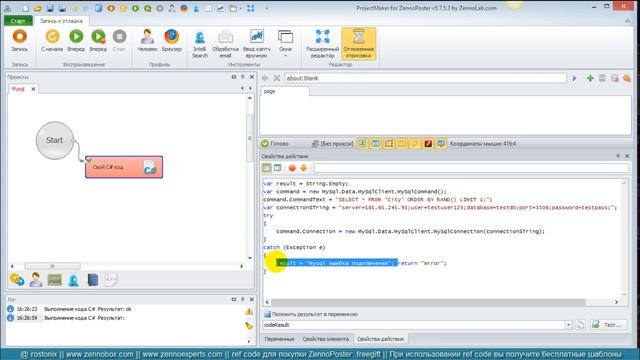
Task: Click comment input field in action properties
Action: [471, 168]
